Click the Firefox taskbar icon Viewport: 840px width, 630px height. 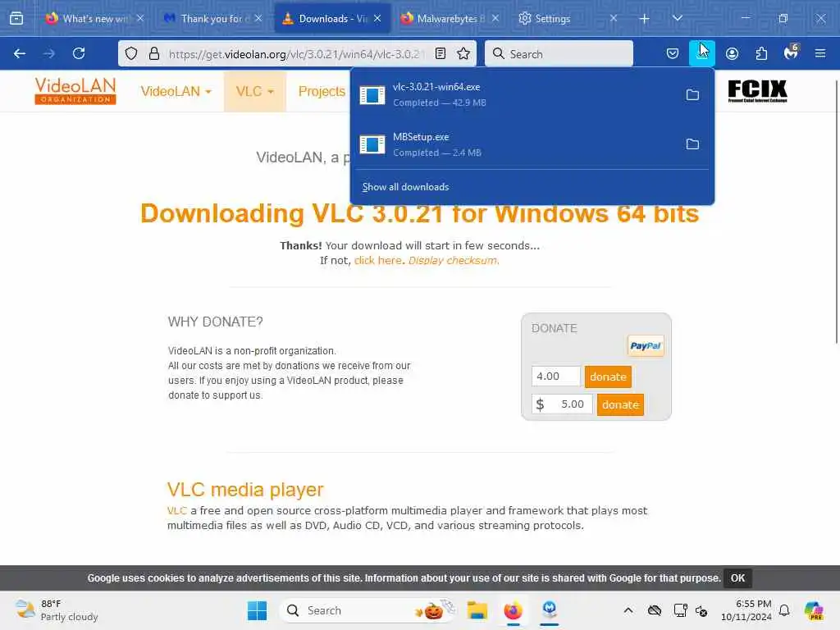pos(514,610)
